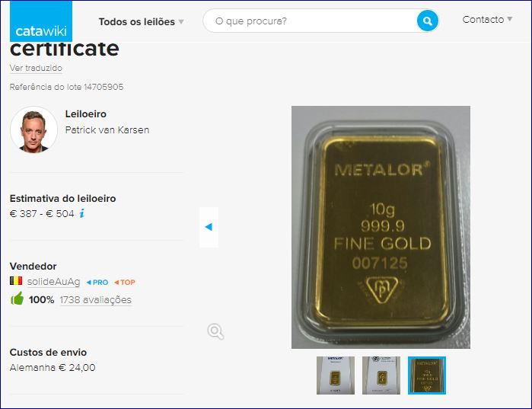532x409 pixels.
Task: Open the Catawiki logo homepage
Action: 41,21
